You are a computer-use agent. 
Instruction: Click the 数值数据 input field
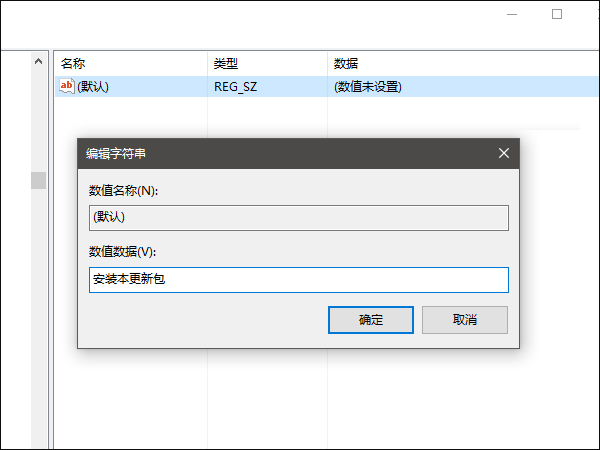pyautogui.click(x=299, y=280)
